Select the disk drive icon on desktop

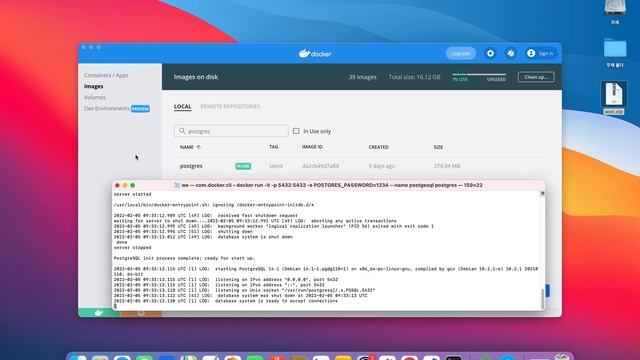[x=615, y=7]
